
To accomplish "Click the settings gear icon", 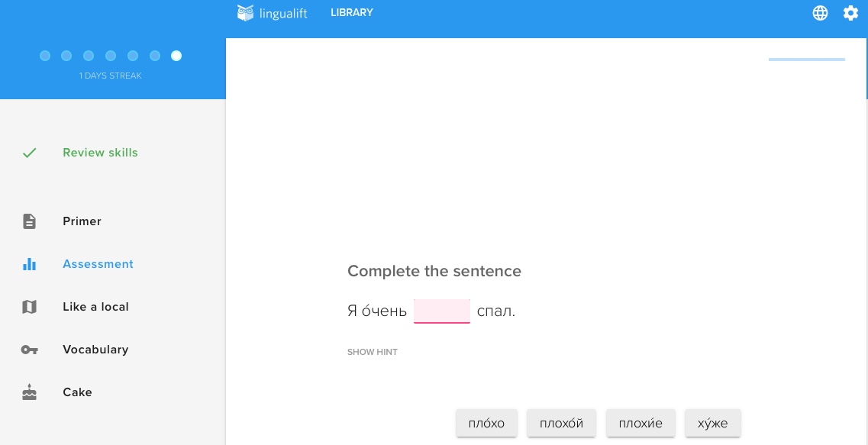I will point(850,13).
